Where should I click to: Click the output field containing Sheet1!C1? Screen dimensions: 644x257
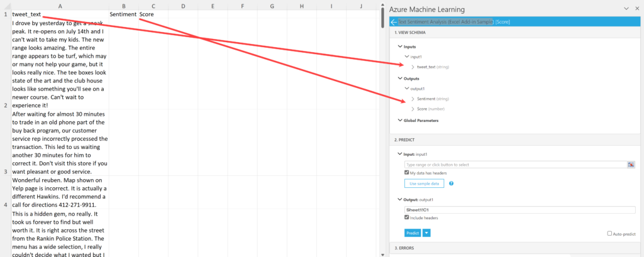tap(520, 210)
